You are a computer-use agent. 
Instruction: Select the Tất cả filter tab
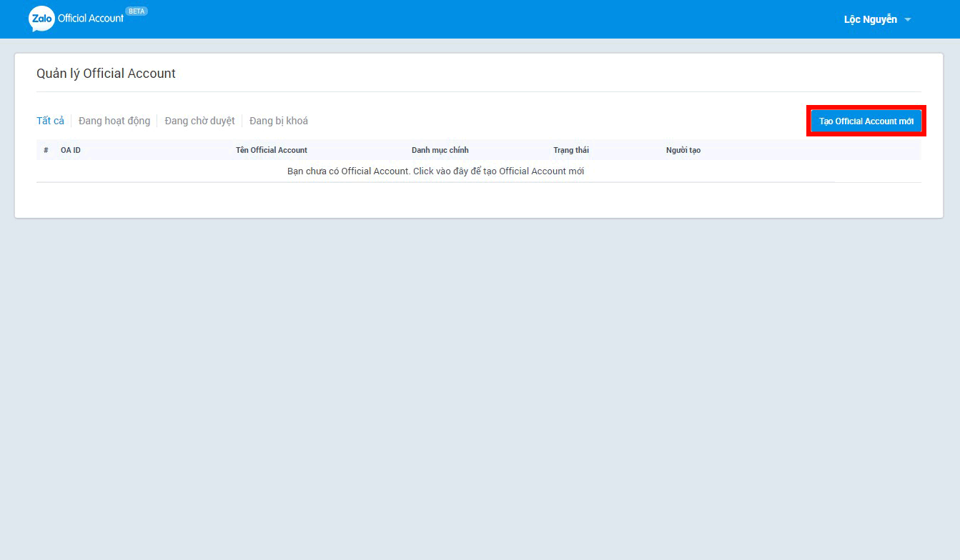[x=50, y=121]
